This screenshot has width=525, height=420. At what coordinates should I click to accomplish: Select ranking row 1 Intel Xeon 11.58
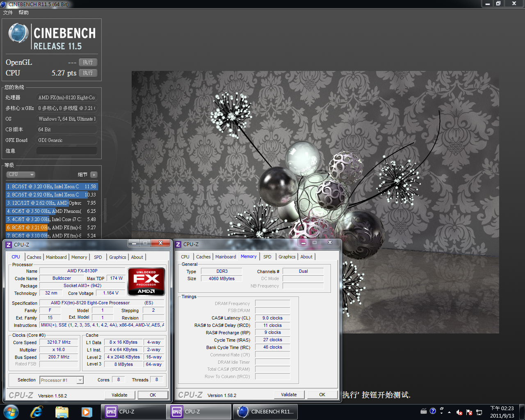(52, 187)
